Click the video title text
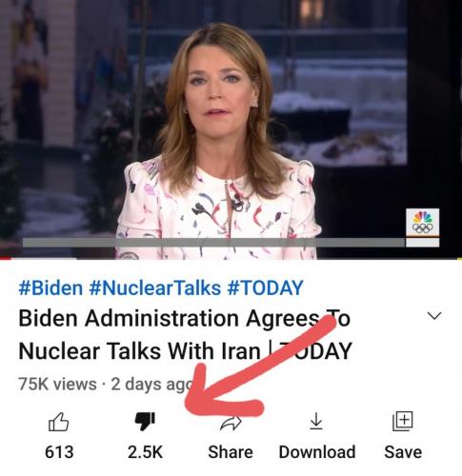The height and width of the screenshot is (476, 462). click(185, 334)
